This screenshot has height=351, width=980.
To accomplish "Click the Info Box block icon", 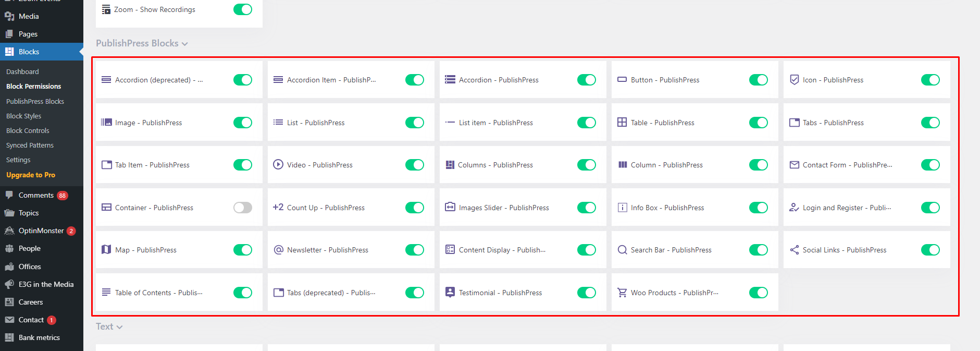I will pyautogui.click(x=622, y=208).
